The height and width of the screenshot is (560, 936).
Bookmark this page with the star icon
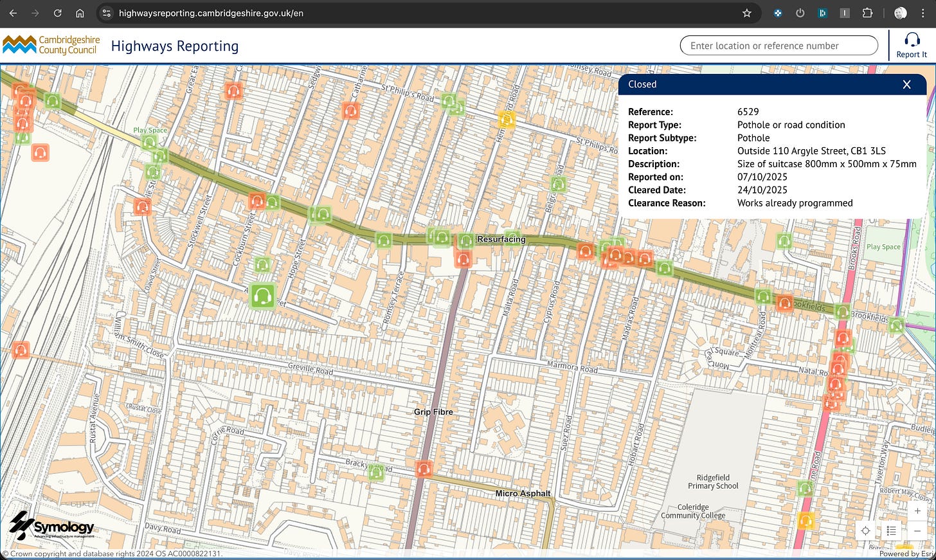(746, 13)
